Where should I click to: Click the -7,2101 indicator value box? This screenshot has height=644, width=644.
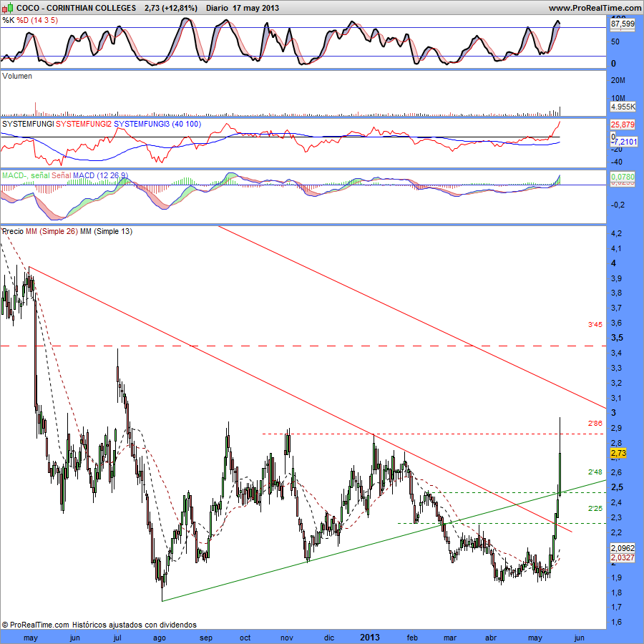click(x=623, y=142)
